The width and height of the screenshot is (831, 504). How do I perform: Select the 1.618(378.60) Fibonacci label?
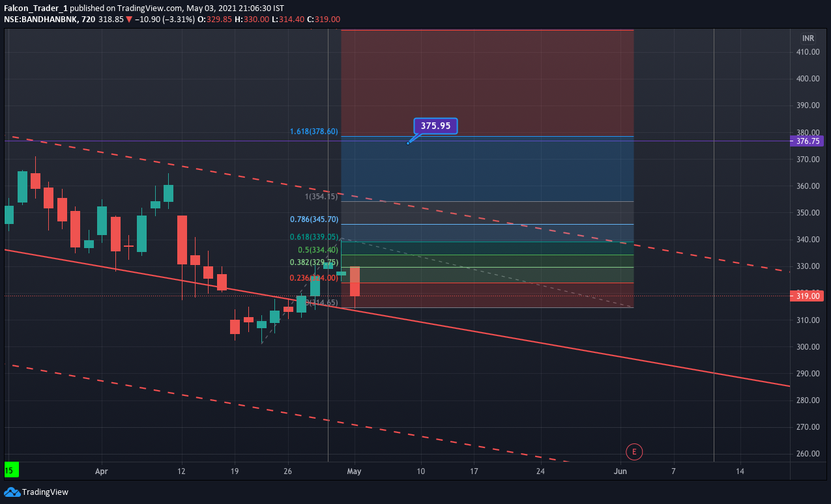pyautogui.click(x=314, y=132)
